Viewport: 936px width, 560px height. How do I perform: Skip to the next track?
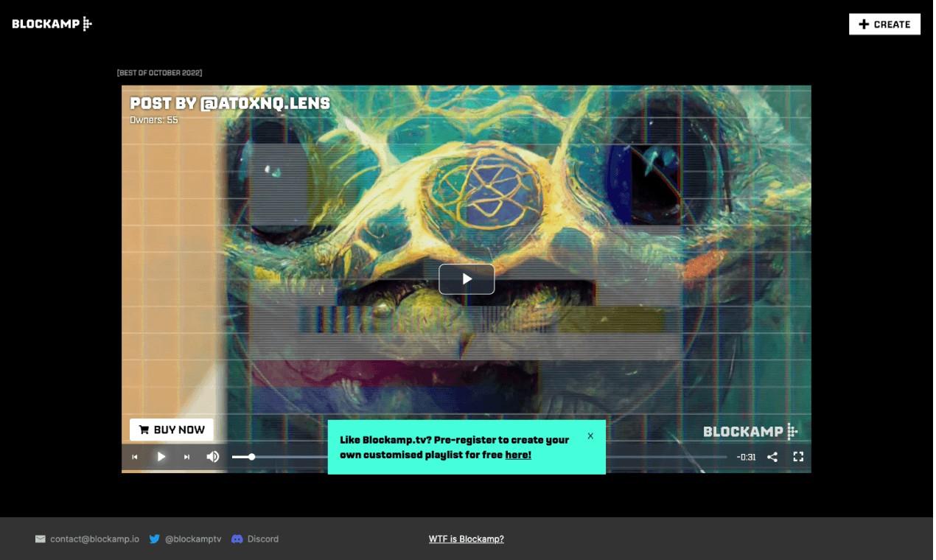(186, 457)
